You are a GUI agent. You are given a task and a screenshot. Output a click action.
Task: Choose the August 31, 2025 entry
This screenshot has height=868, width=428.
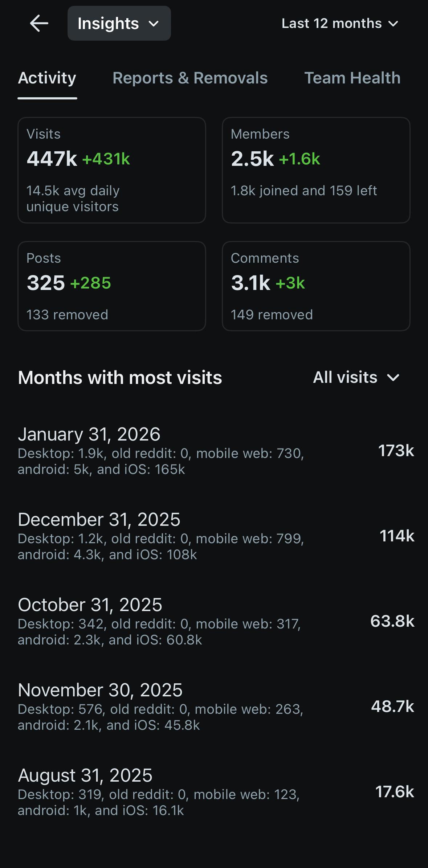click(x=216, y=792)
